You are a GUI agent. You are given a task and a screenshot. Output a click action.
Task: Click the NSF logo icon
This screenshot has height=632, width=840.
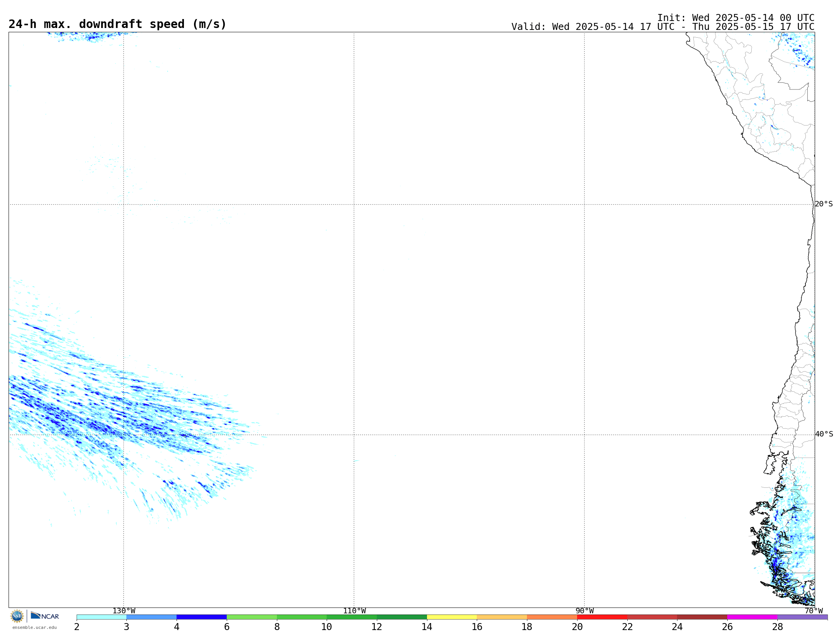(x=17, y=616)
